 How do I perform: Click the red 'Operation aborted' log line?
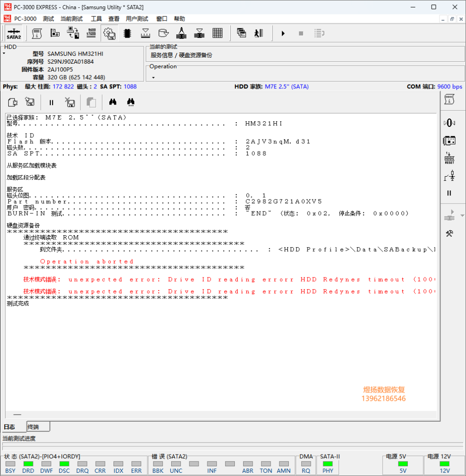tap(87, 261)
